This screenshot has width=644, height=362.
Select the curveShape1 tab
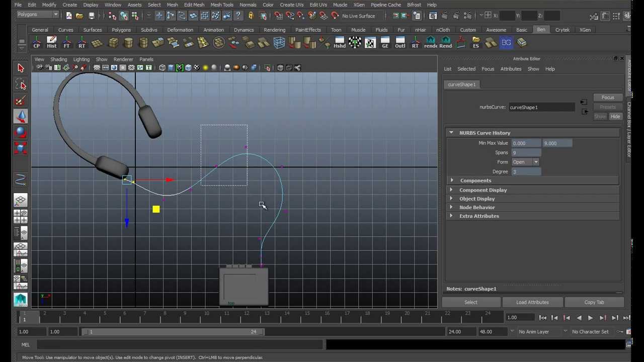point(462,84)
